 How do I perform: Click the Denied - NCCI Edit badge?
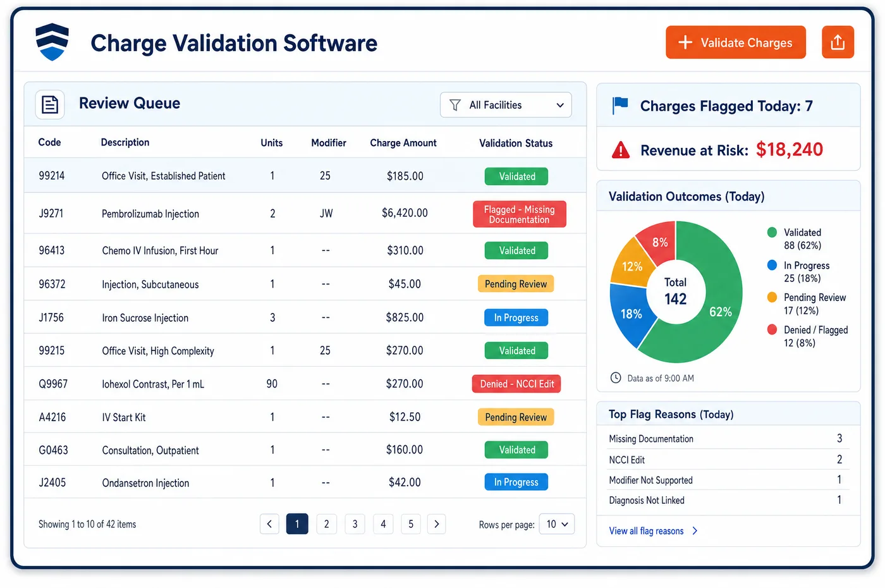tap(516, 384)
